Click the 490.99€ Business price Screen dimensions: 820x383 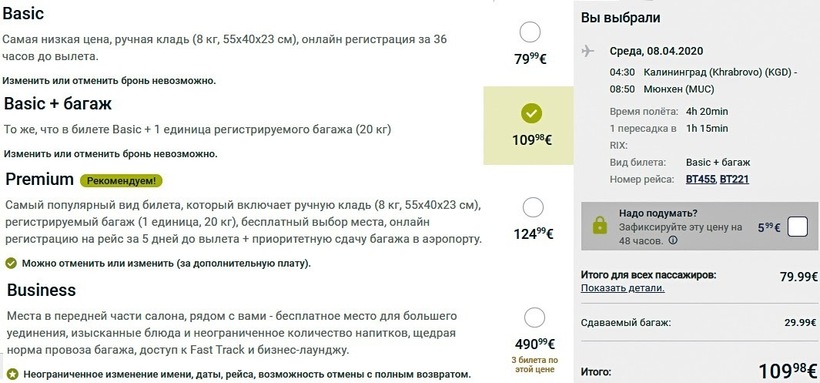pyautogui.click(x=534, y=344)
